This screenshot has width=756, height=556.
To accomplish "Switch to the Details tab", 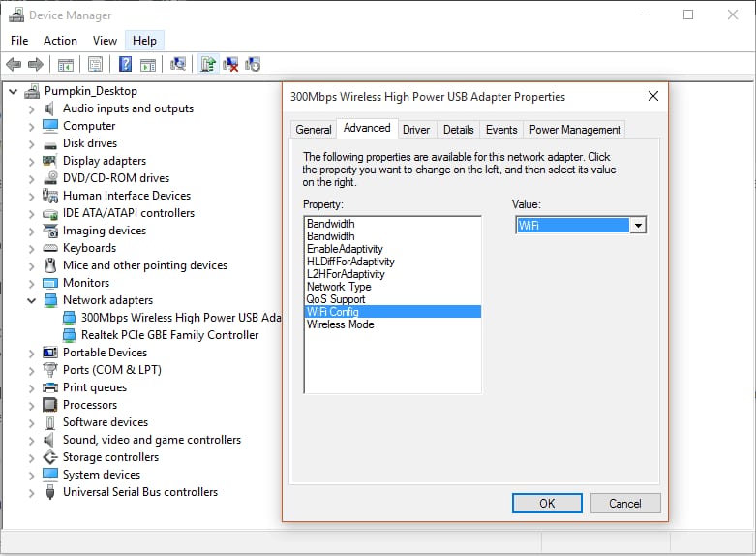I will tap(459, 130).
